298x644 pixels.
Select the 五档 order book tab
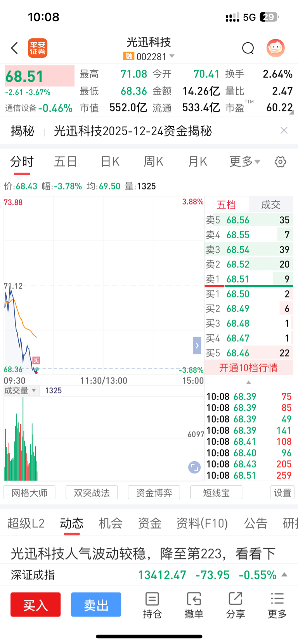pos(226,205)
